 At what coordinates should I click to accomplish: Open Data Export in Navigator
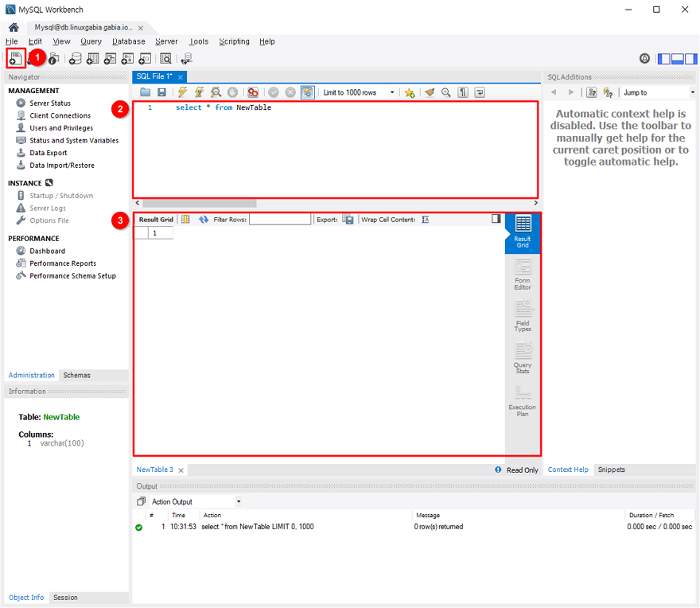[x=49, y=153]
